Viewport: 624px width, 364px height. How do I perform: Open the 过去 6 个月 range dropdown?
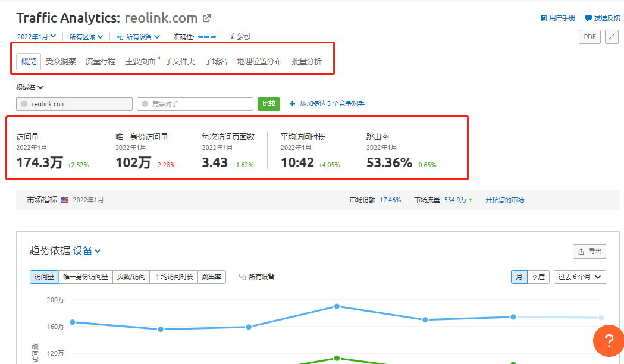pyautogui.click(x=580, y=277)
